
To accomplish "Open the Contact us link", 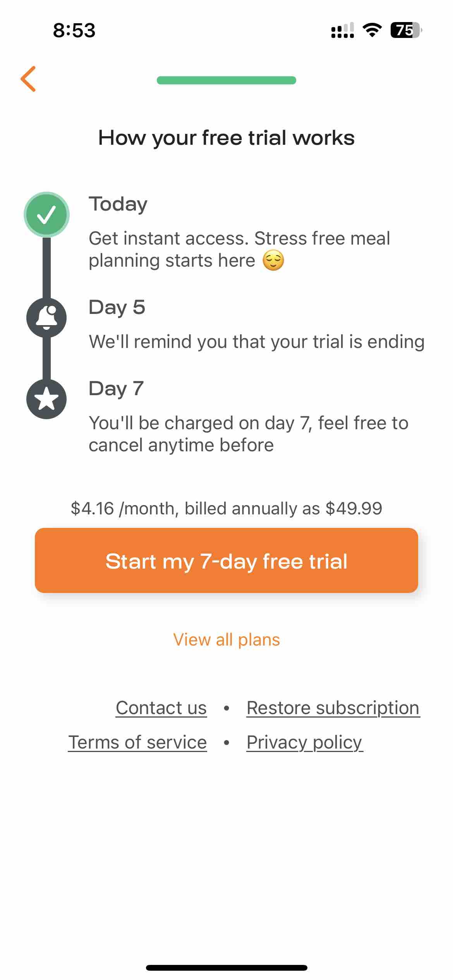I will pyautogui.click(x=161, y=708).
